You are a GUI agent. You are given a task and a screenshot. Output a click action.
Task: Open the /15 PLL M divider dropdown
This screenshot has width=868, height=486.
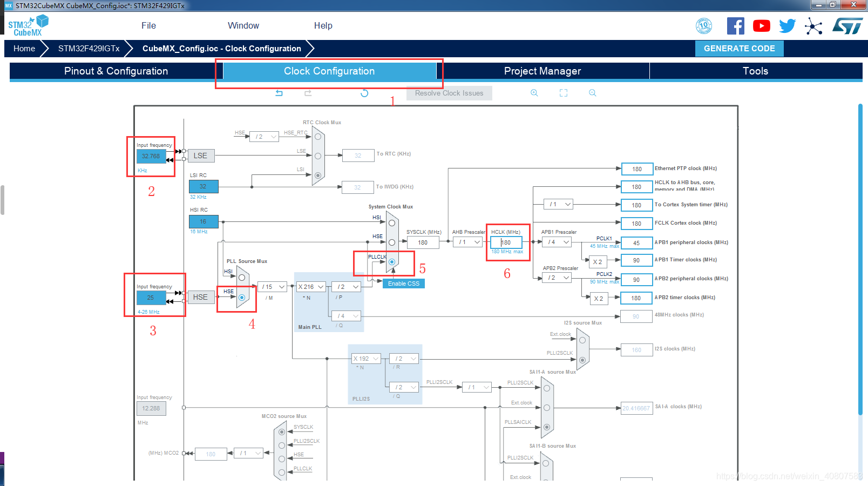coord(272,287)
